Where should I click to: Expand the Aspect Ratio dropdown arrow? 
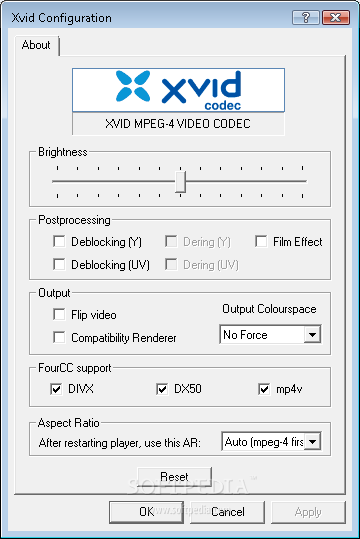click(312, 441)
